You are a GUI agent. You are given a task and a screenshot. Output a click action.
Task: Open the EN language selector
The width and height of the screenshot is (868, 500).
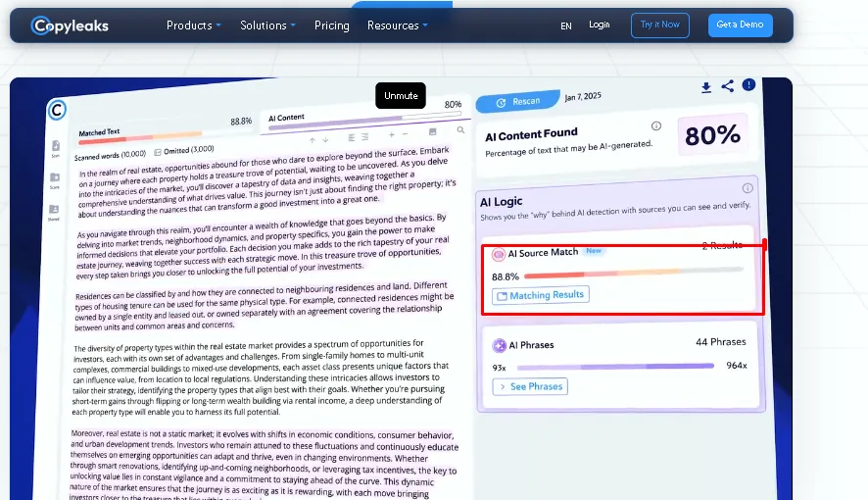565,26
